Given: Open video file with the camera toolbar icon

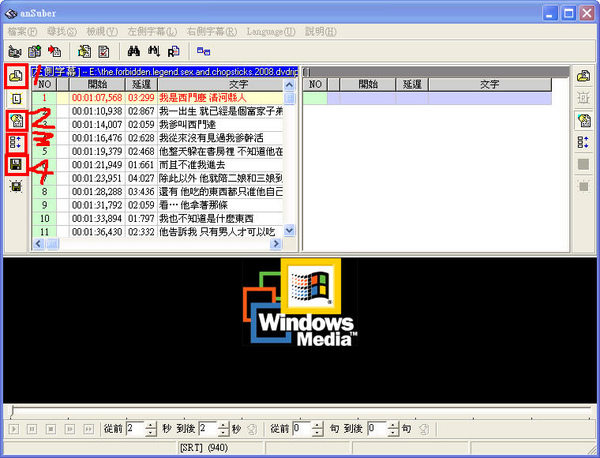Looking at the screenshot, I should (x=15, y=51).
